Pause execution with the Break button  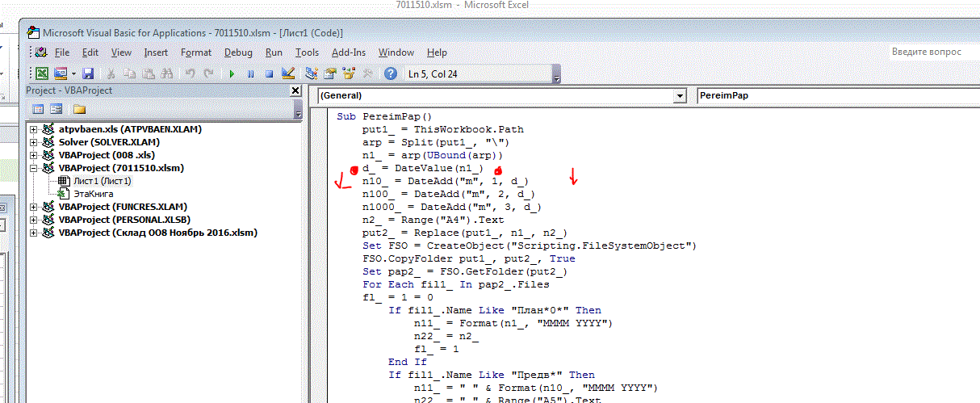tap(250, 73)
